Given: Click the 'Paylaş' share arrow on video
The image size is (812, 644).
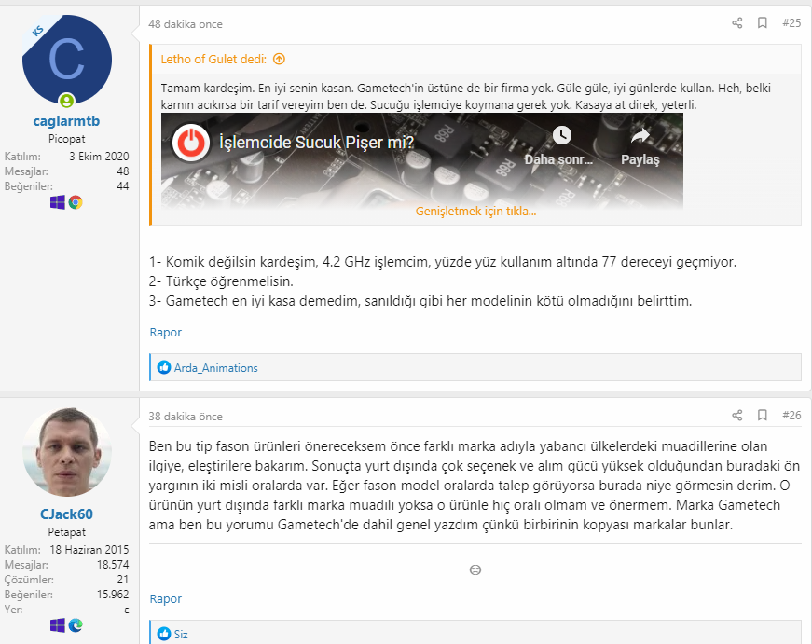Looking at the screenshot, I should point(640,136).
